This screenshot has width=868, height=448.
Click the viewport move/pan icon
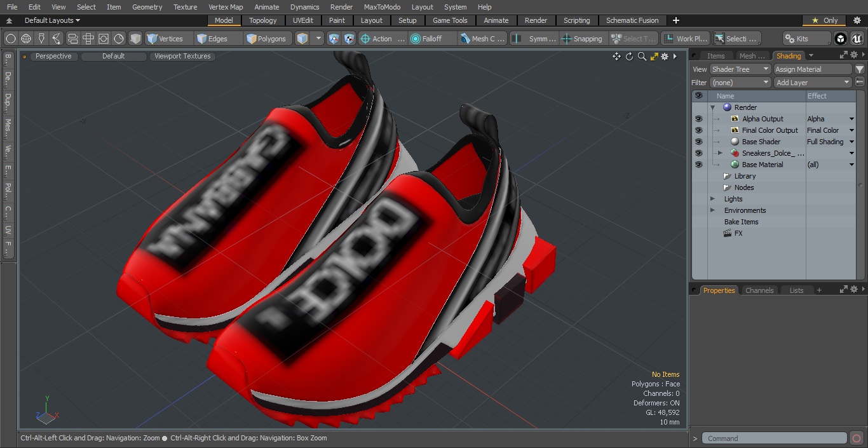tap(616, 57)
